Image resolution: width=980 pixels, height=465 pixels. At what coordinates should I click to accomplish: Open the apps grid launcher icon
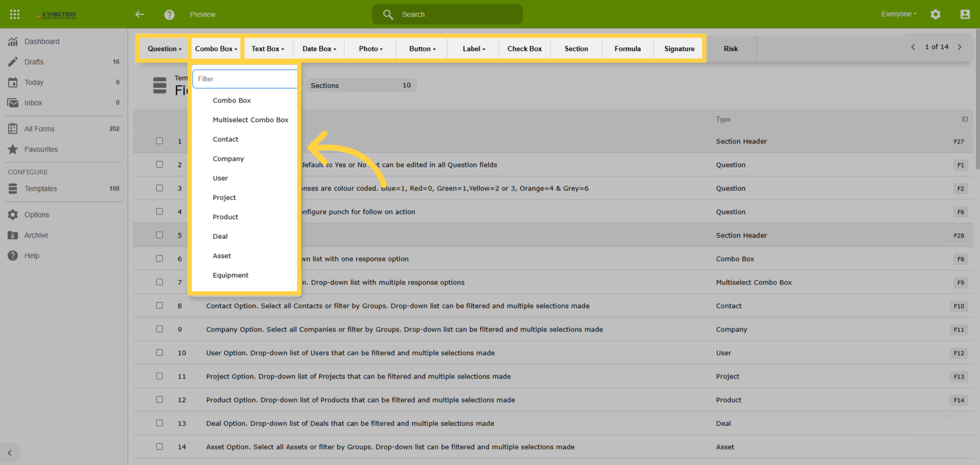[15, 14]
